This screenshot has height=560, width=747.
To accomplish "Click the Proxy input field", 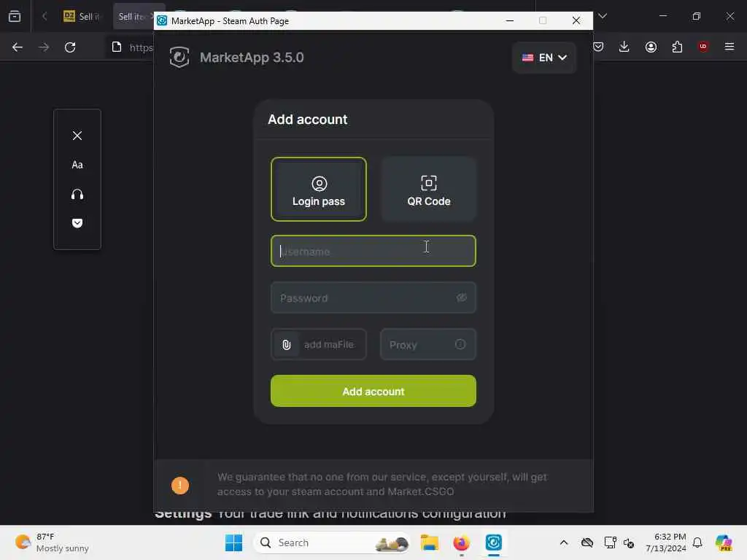I will [427, 344].
